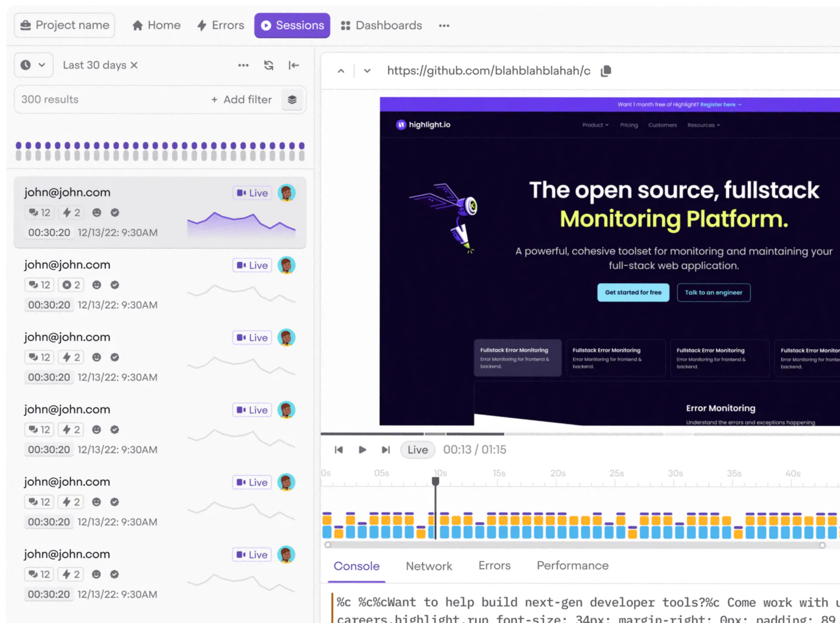Open the clock time range dropdown
Viewport: 840px width, 623px height.
[x=33, y=65]
